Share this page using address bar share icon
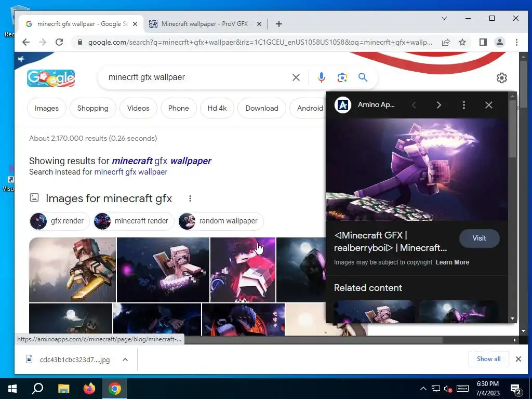 [x=445, y=42]
